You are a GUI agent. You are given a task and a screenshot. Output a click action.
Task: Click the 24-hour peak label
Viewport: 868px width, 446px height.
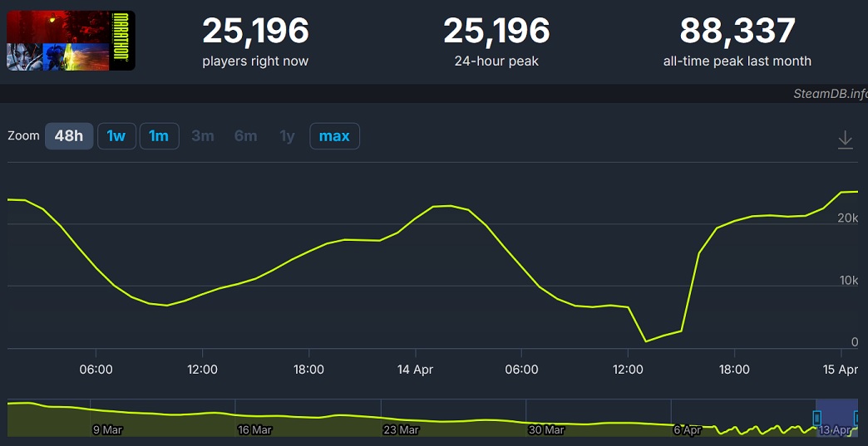coord(496,61)
